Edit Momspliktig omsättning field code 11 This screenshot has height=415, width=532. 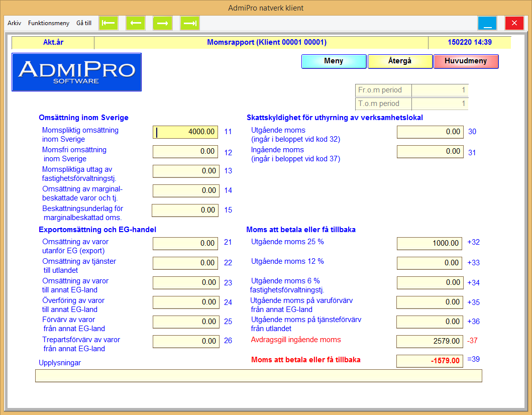pos(185,132)
